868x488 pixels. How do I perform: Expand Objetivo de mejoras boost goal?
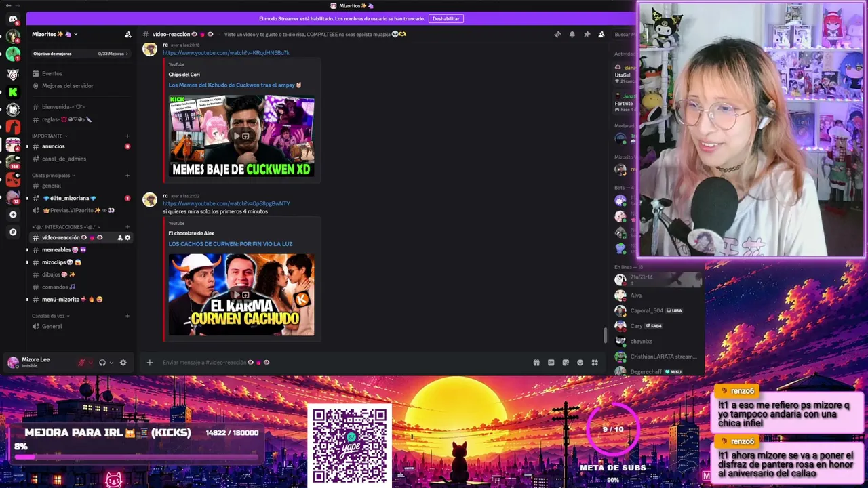(x=81, y=54)
